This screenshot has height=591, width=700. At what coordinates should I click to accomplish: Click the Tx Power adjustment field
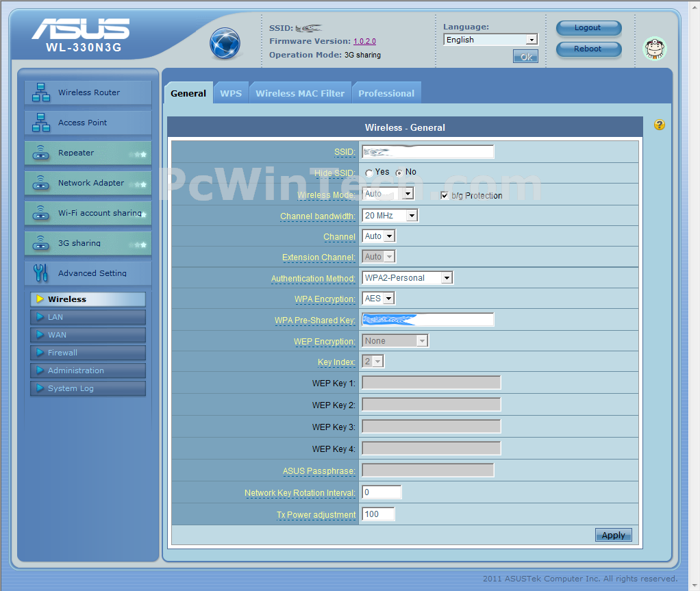point(378,514)
